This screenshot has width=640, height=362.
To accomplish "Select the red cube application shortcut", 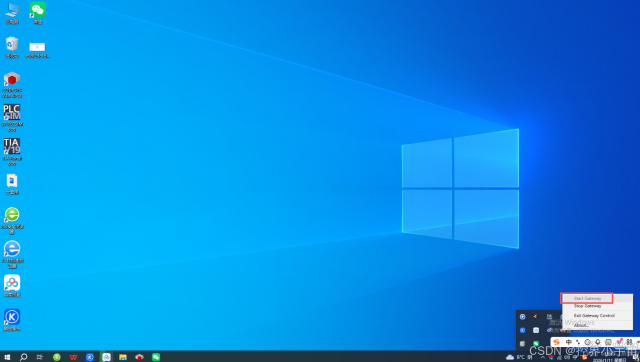I will click(12, 84).
